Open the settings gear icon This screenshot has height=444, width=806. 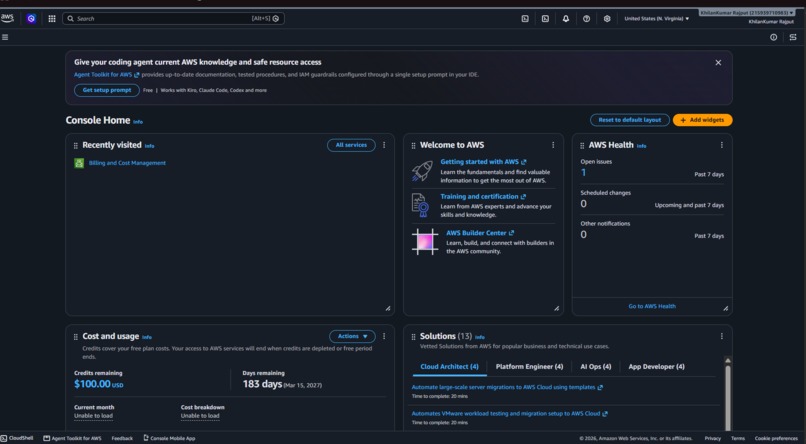pyautogui.click(x=607, y=18)
